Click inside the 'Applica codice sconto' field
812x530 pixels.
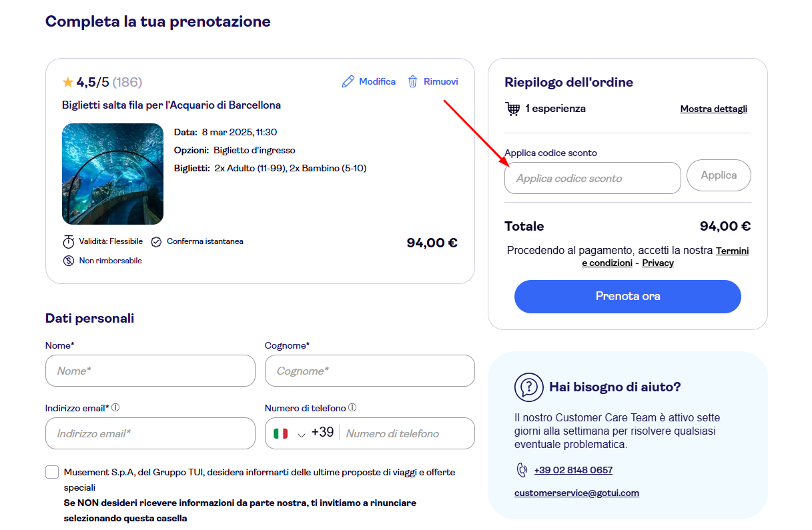[x=592, y=177]
